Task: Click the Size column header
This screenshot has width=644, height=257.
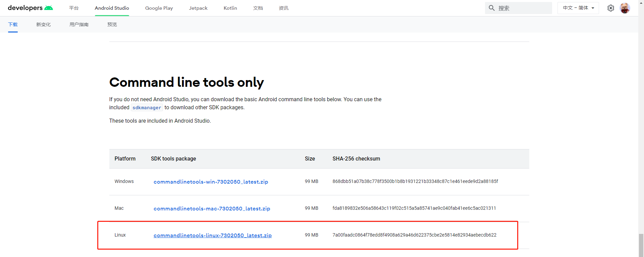Action: click(x=310, y=159)
